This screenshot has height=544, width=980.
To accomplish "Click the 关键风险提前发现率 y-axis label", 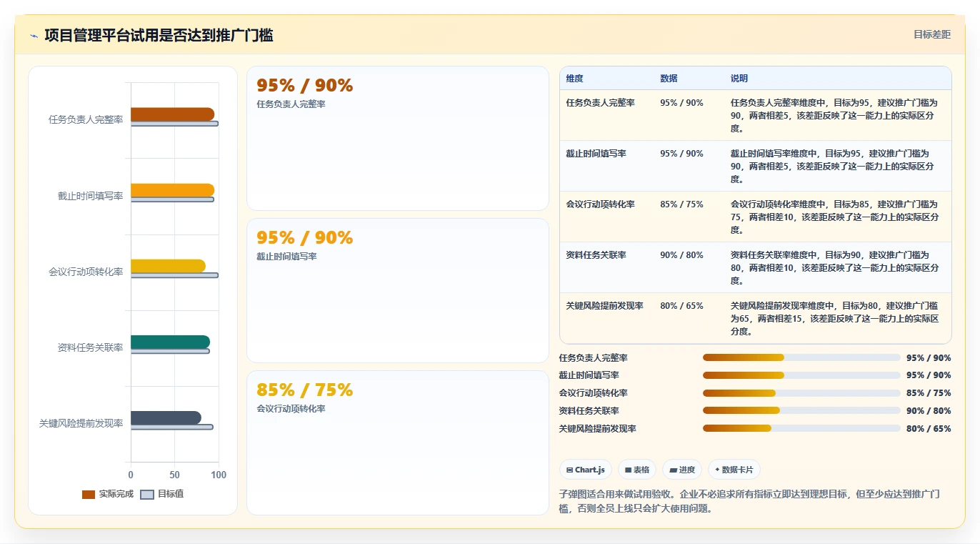I will (x=81, y=423).
